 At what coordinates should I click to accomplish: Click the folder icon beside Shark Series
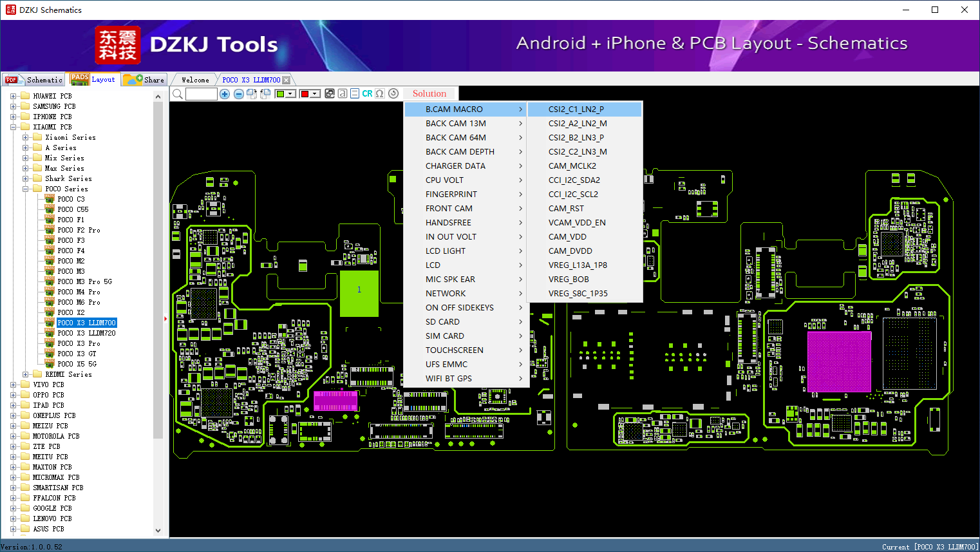point(37,178)
